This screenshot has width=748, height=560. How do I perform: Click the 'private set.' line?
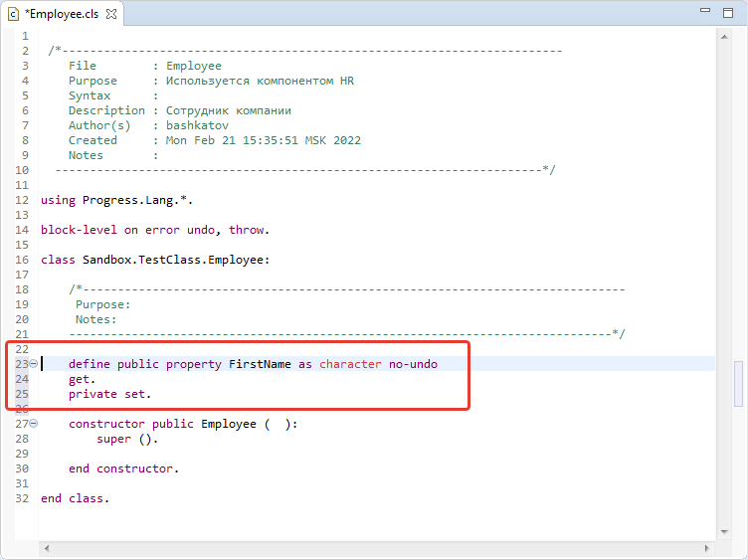109,394
